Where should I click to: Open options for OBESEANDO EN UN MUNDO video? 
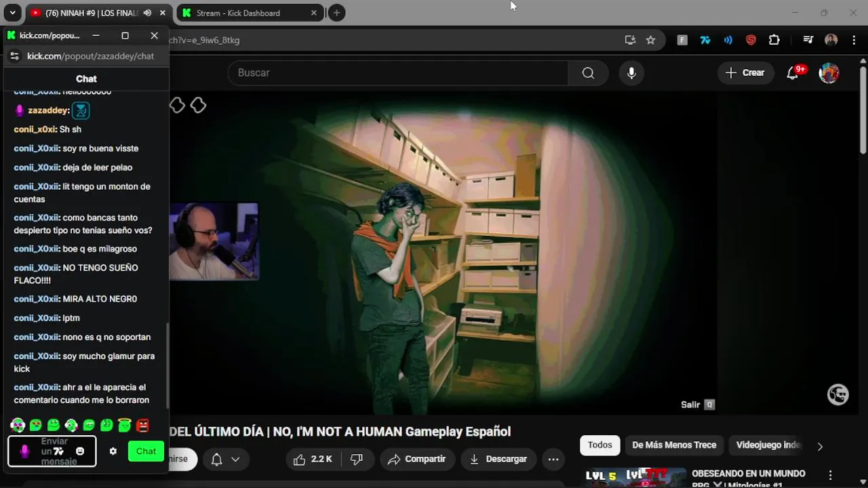click(830, 475)
